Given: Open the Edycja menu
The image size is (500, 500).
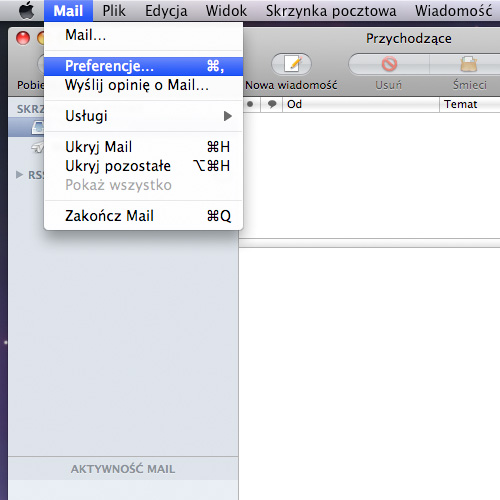Looking at the screenshot, I should coord(166,11).
